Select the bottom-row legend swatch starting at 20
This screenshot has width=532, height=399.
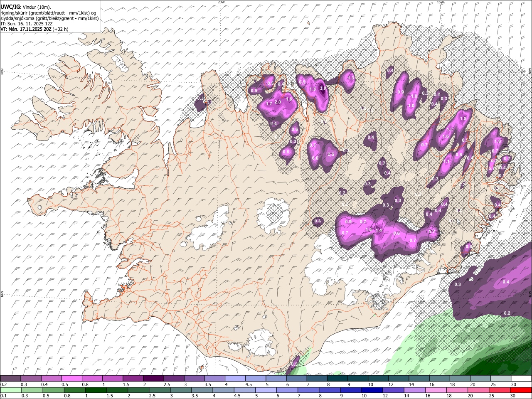click(x=478, y=390)
